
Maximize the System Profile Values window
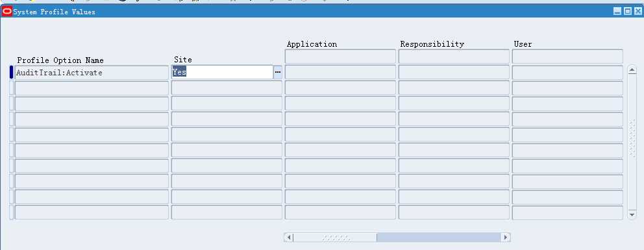pos(628,12)
